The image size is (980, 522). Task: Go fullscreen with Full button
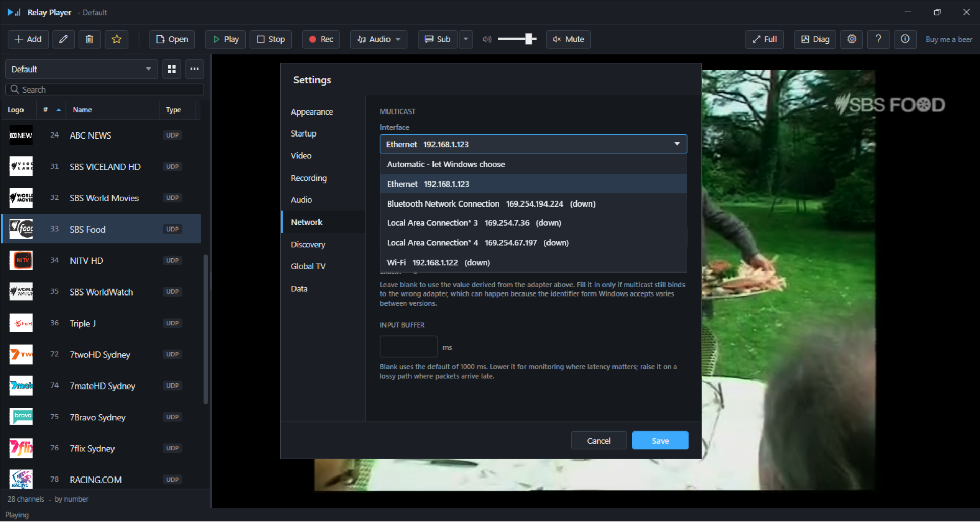[x=765, y=39]
